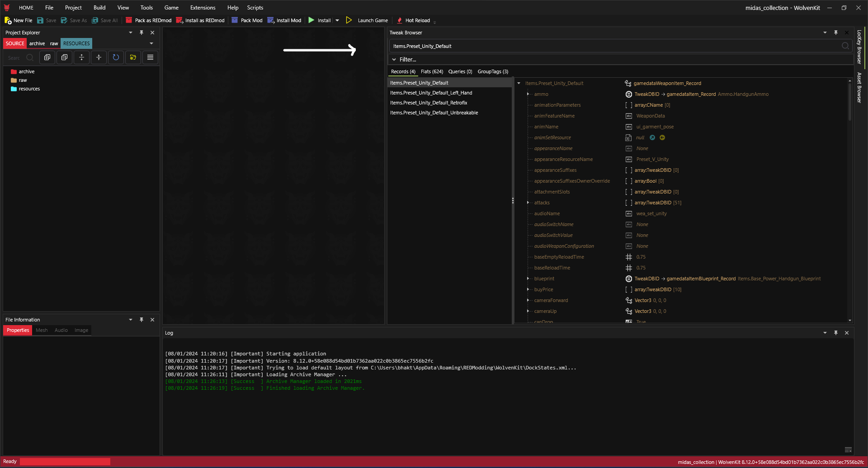868x468 pixels.
Task: Click the Launch Game toolbar button
Action: click(x=367, y=20)
